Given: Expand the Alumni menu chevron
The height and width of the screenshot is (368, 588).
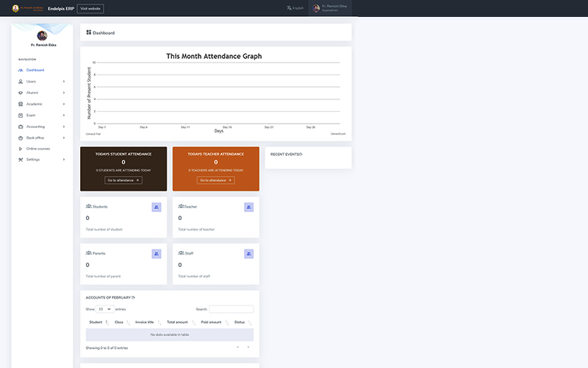Looking at the screenshot, I should click(64, 93).
